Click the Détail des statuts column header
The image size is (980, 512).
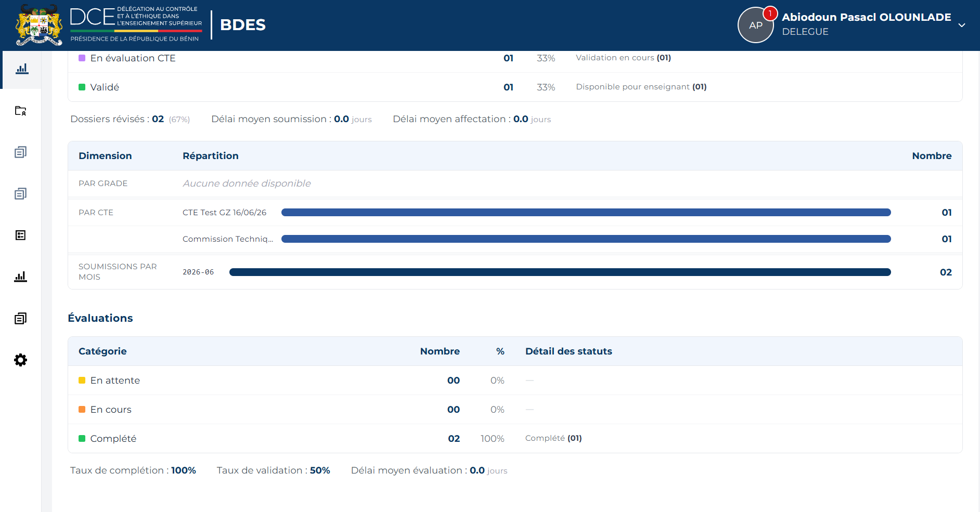click(x=569, y=351)
